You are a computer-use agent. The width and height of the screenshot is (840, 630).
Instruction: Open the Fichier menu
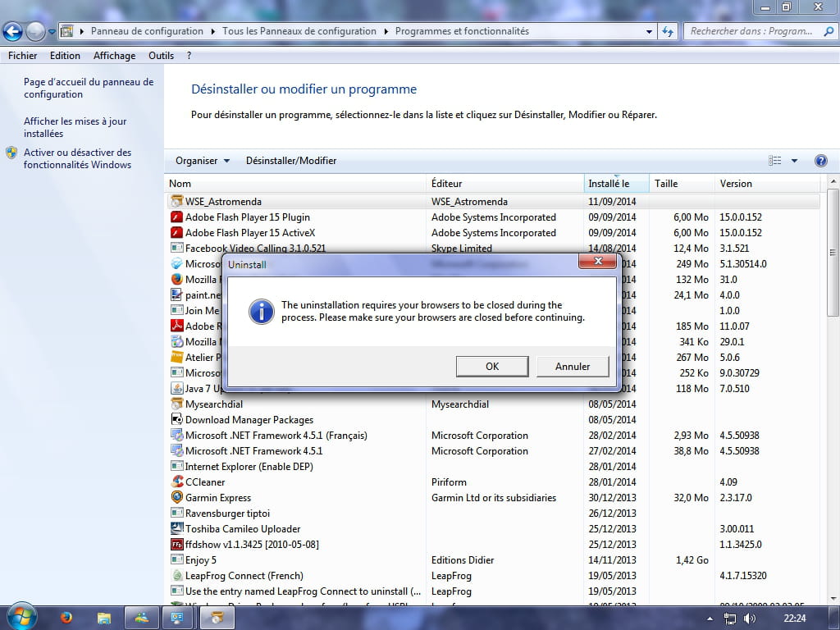coord(22,56)
